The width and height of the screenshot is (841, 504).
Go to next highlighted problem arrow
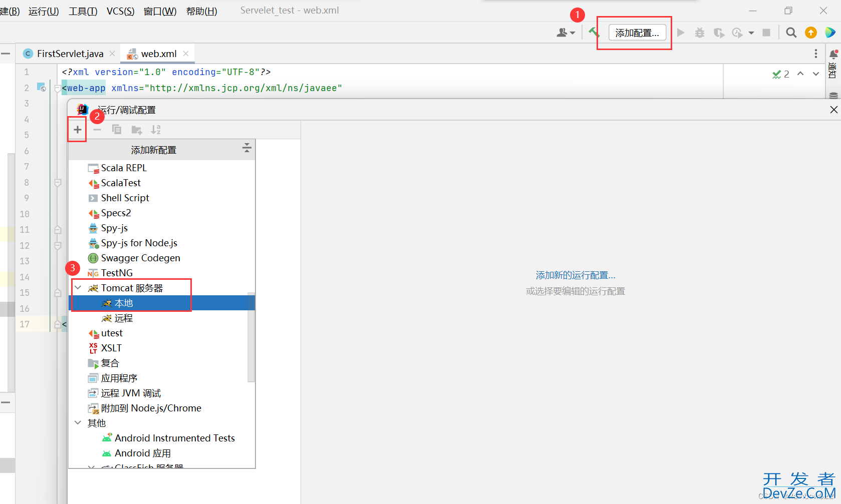[x=816, y=74]
